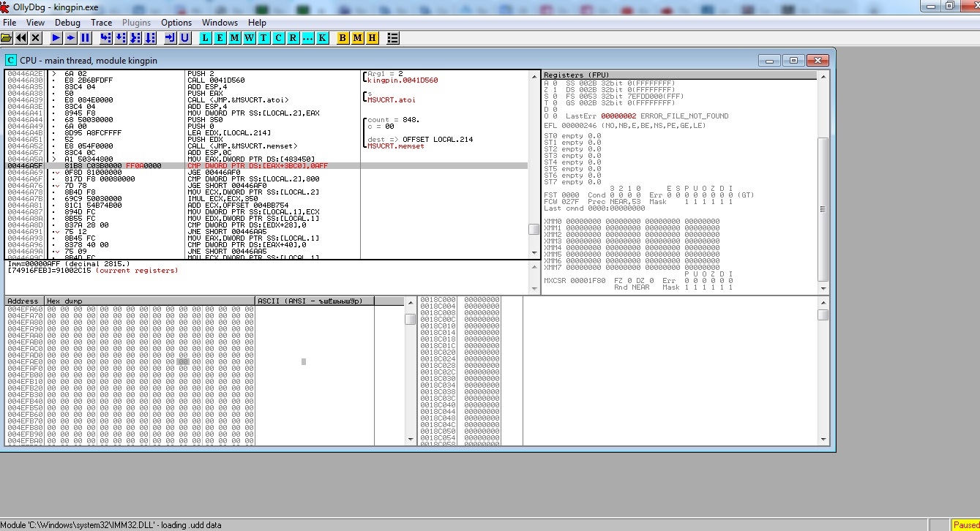
Task: Restart the program with the rewind icon
Action: pos(21,37)
